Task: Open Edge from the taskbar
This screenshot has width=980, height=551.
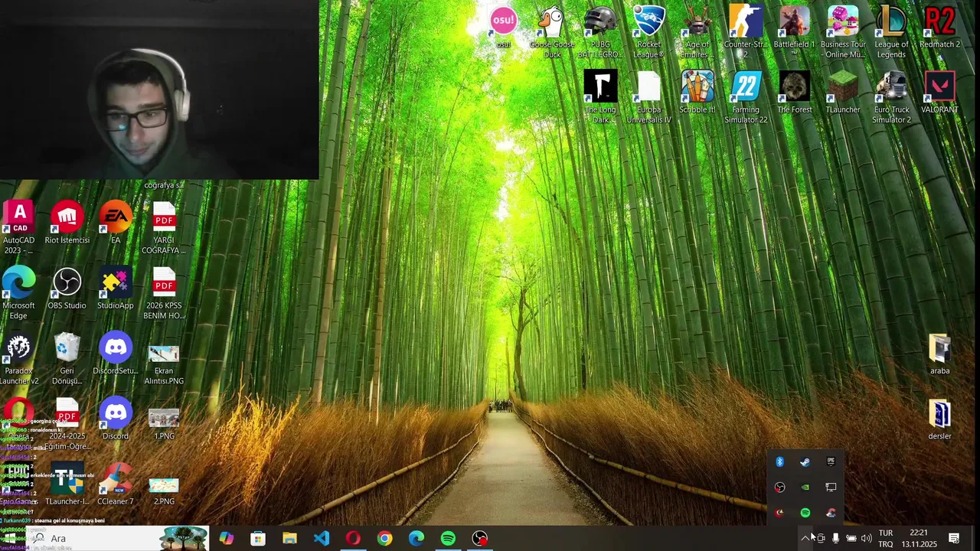Action: click(416, 539)
